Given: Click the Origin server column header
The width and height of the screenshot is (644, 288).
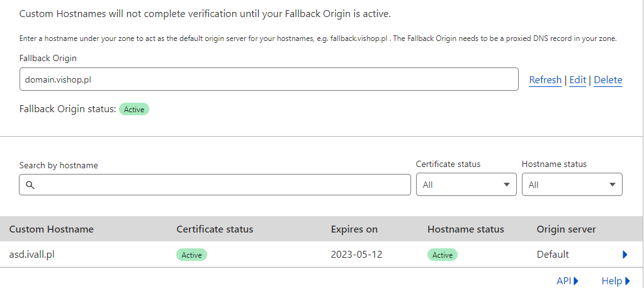Looking at the screenshot, I should 566,229.
